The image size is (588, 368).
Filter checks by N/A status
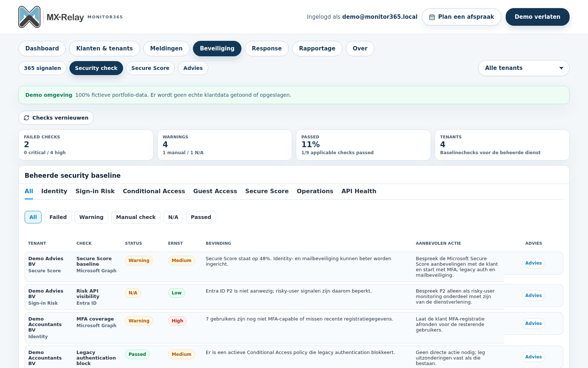point(173,217)
